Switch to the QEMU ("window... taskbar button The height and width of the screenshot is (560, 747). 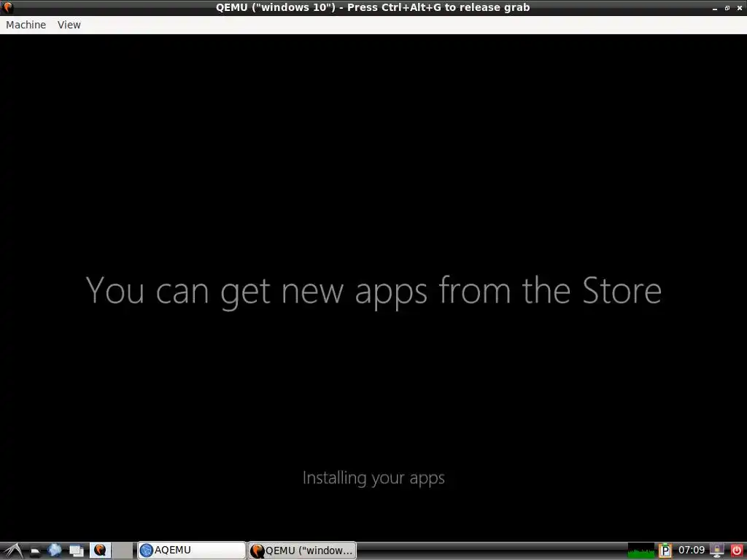pyautogui.click(x=302, y=551)
